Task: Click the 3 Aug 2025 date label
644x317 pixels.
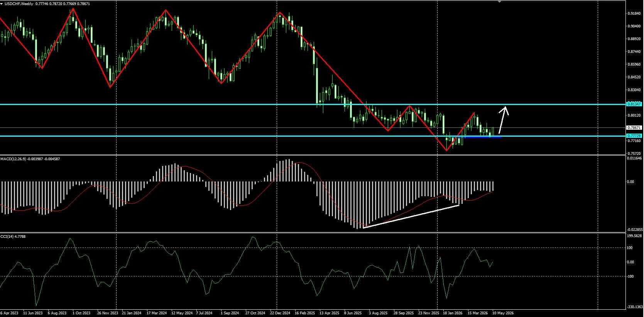Action: (x=378, y=313)
